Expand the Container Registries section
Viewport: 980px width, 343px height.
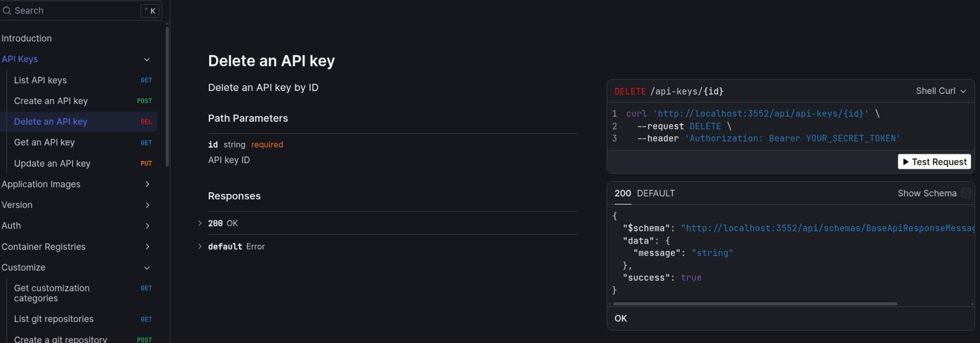[x=147, y=247]
